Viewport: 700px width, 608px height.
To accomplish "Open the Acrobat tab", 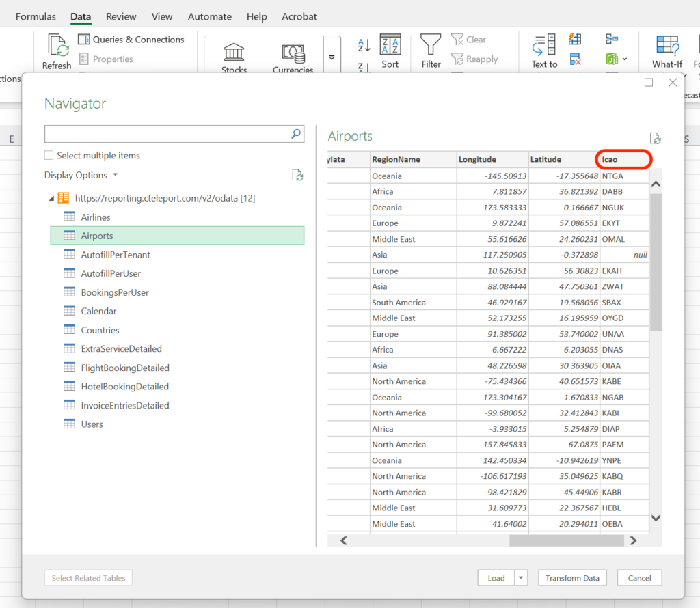I will tap(299, 17).
